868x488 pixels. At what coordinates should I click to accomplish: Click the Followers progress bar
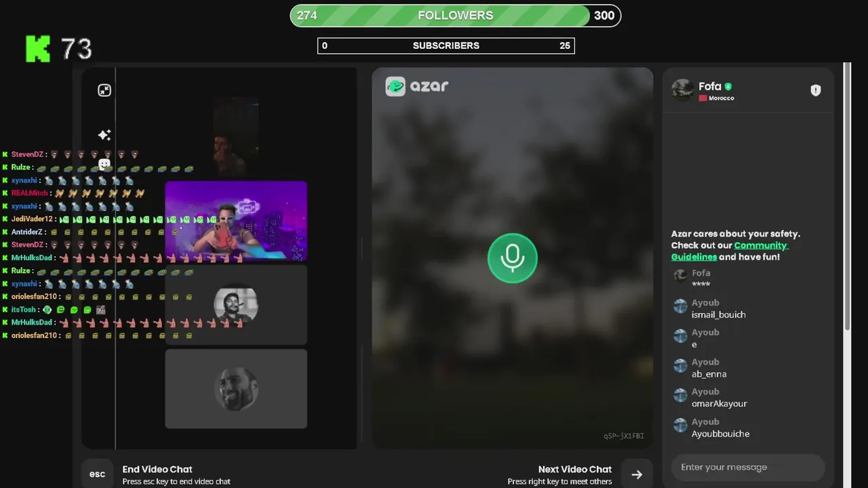click(455, 16)
